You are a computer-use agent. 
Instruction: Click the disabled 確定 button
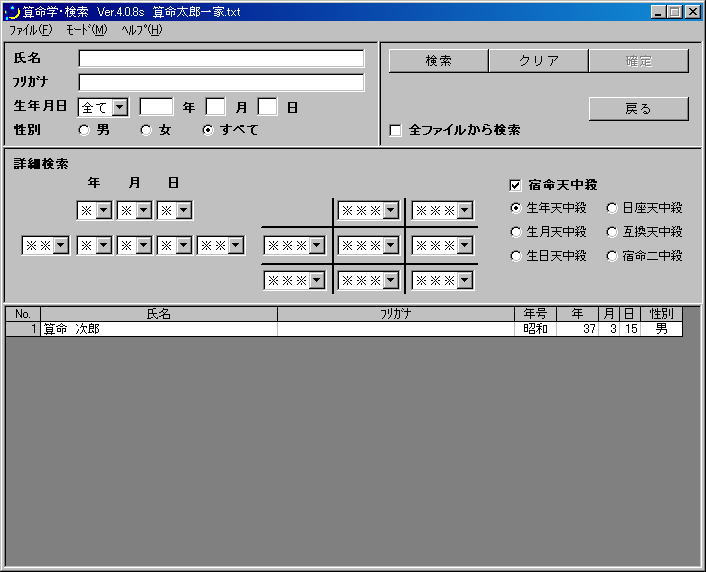click(638, 61)
